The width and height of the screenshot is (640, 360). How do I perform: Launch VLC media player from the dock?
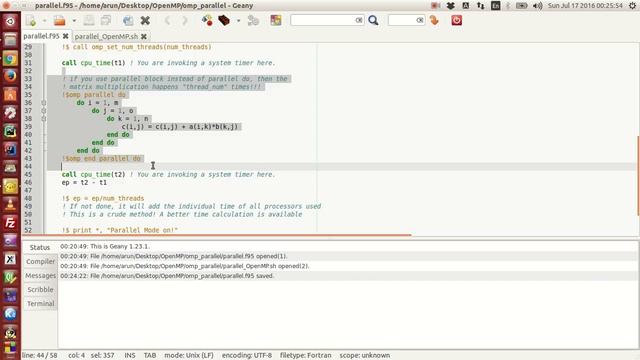pyautogui.click(x=10, y=204)
